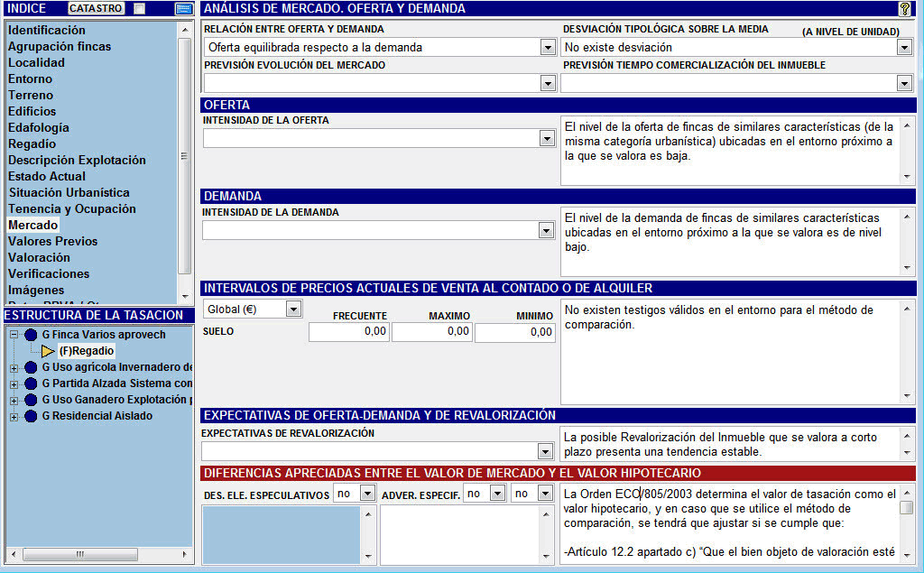Click the SUELO Maximo price field
924x573 pixels.
tap(432, 332)
